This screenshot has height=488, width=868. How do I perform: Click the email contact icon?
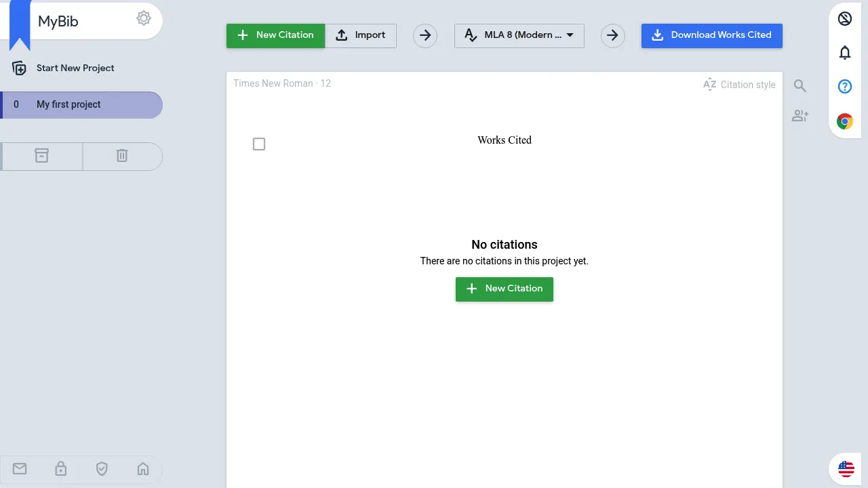(20, 468)
